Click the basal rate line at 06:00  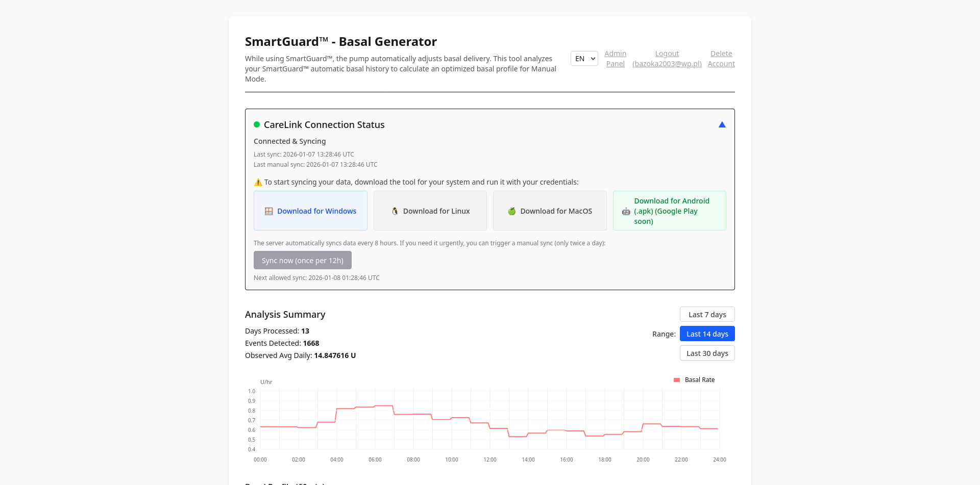376,406
